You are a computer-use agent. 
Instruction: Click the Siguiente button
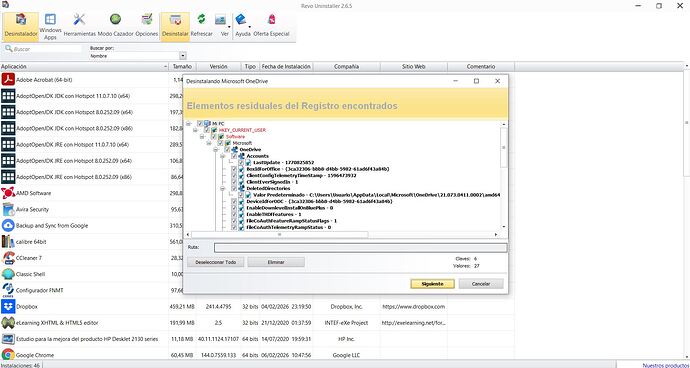432,284
